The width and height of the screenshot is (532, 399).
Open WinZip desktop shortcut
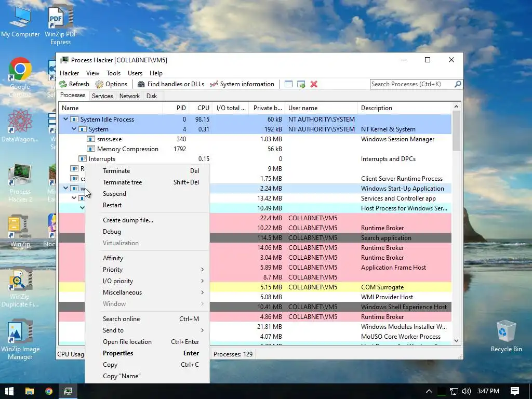[20, 231]
